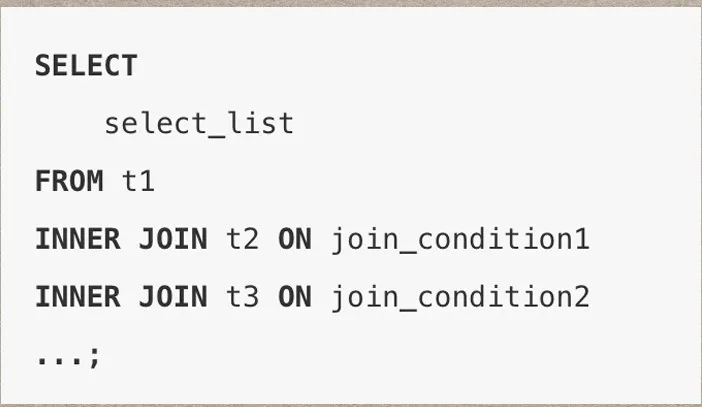Click the digit 1 ending join_condition1
The width and height of the screenshot is (702, 407).
point(581,240)
